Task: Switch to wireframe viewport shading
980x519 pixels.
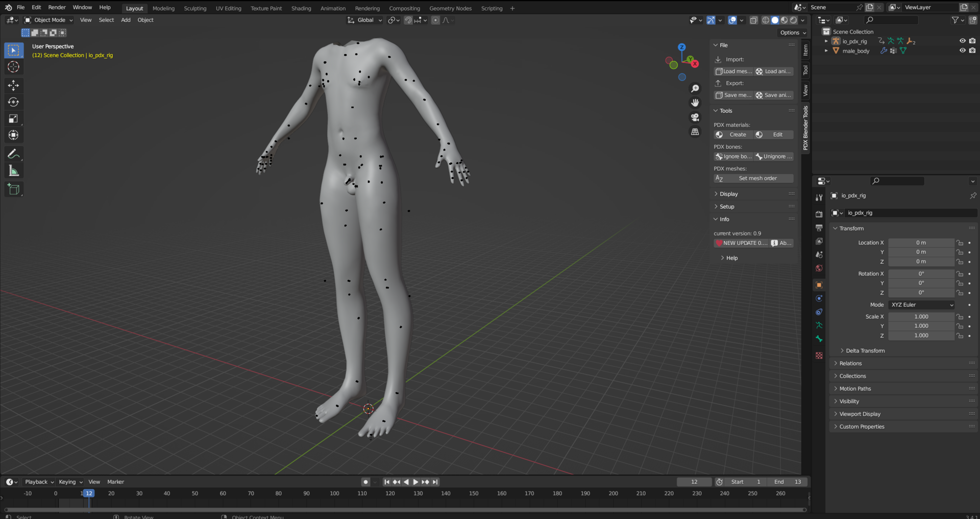Action: pyautogui.click(x=766, y=20)
